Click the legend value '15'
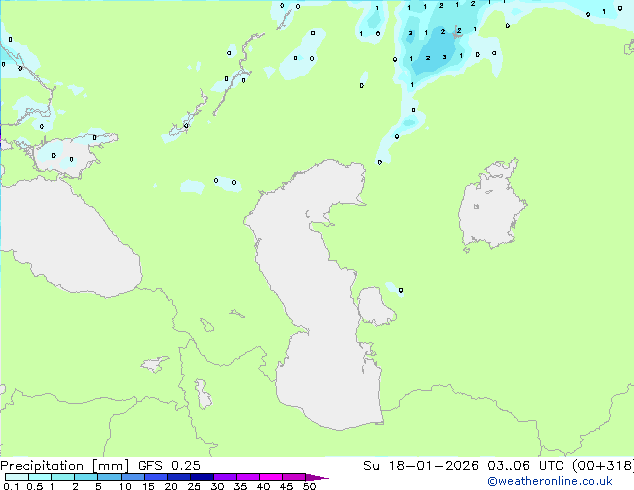The image size is (634, 490). click(x=148, y=486)
